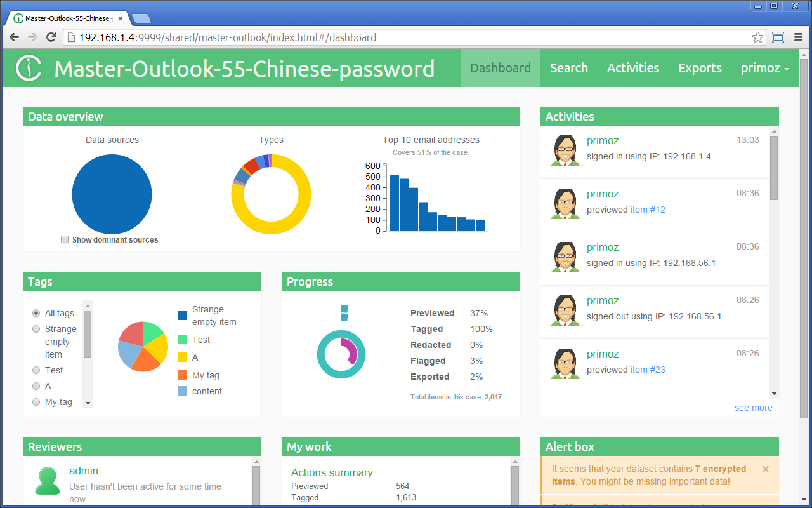Enable Show dominant sources checkbox
The height and width of the screenshot is (508, 812).
click(65, 239)
